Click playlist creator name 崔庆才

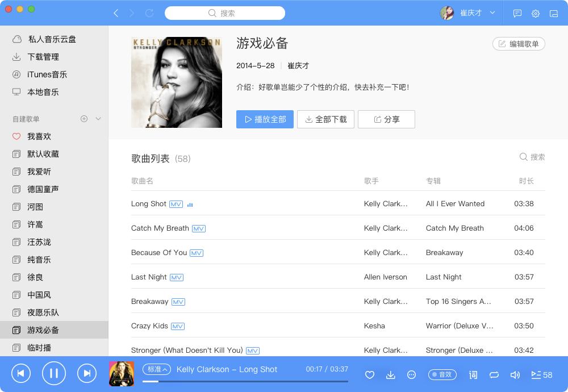click(x=298, y=65)
